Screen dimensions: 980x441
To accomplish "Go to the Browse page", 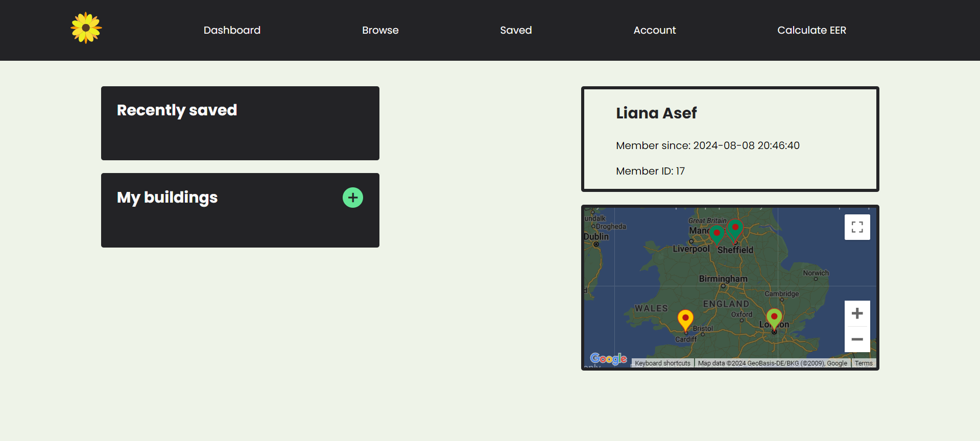I will coord(380,30).
